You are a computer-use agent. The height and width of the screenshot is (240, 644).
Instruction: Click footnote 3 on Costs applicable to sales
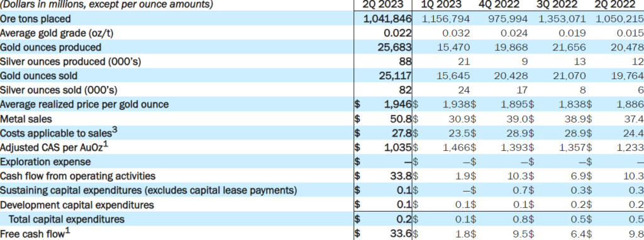point(114,130)
